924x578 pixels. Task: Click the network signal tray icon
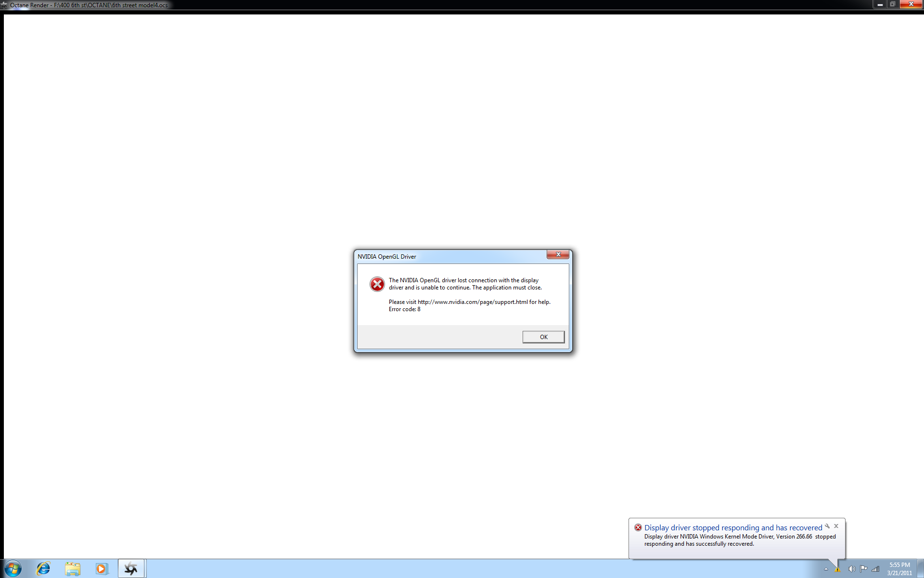(876, 569)
